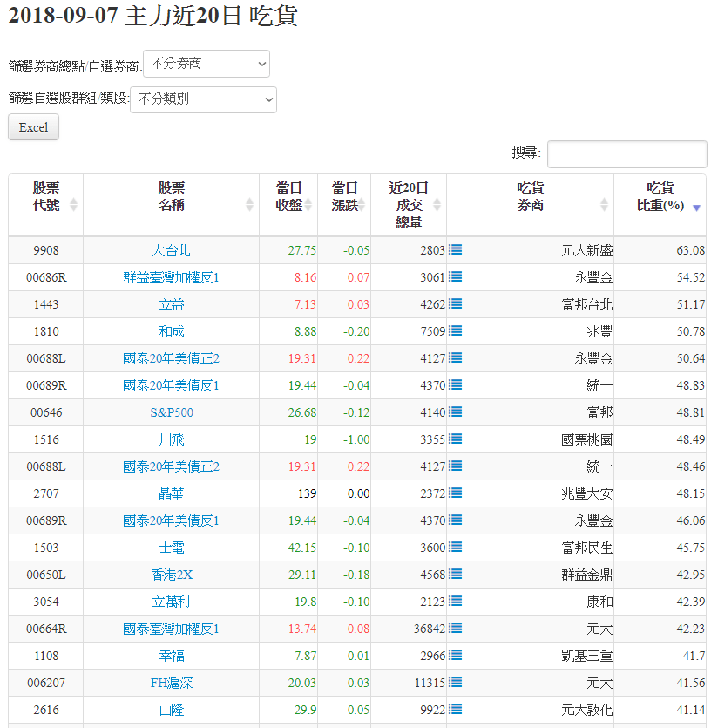Sort by 吃貨券商 column header
The width and height of the screenshot is (711, 728).
click(530, 197)
